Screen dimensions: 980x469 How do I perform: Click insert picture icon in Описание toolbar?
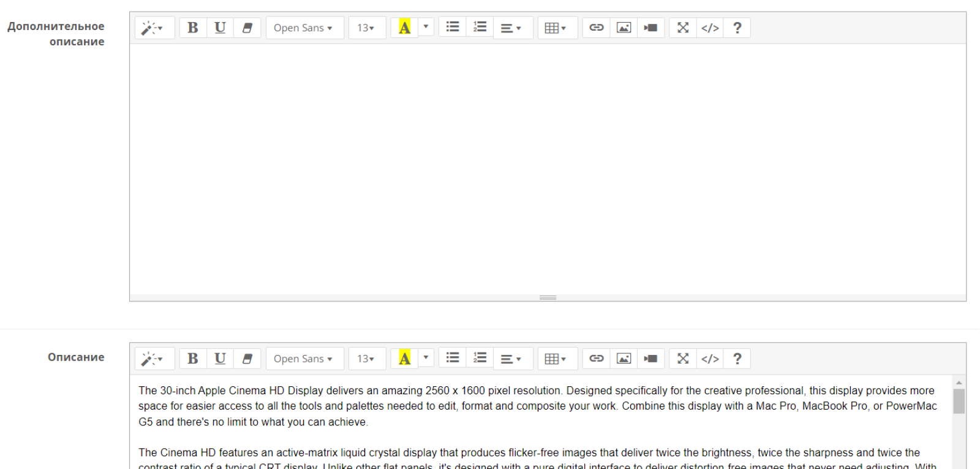624,359
